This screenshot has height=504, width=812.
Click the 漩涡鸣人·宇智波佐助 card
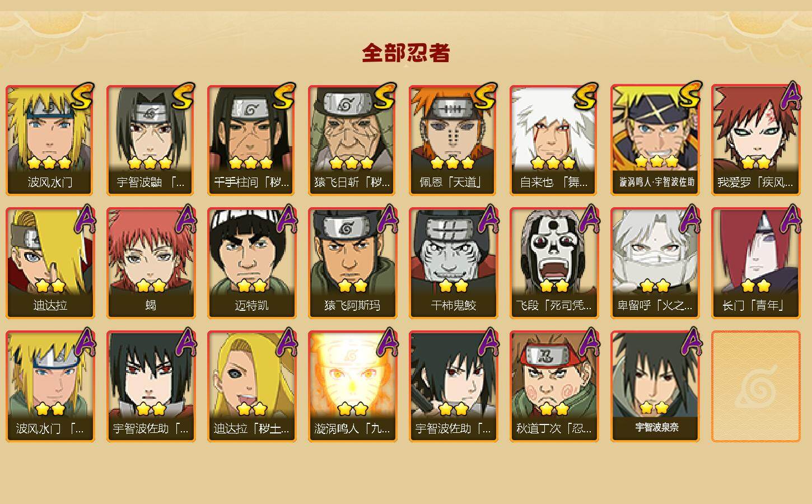(655, 140)
